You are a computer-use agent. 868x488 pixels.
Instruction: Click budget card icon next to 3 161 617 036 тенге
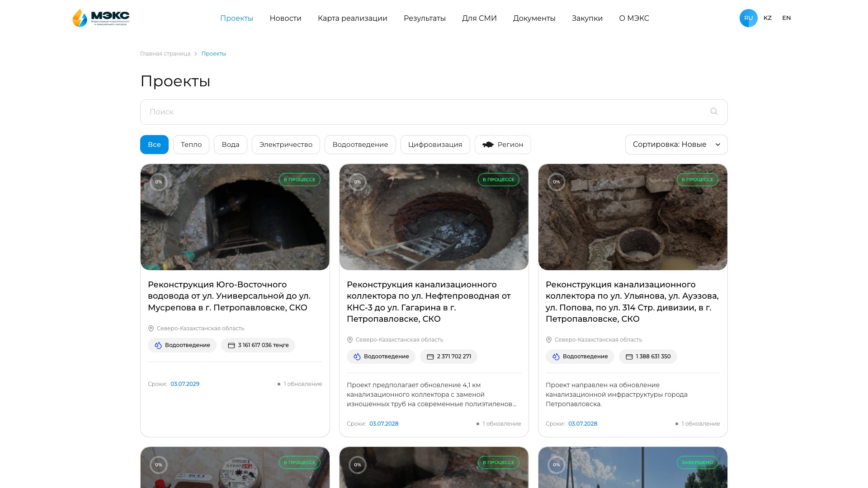pyautogui.click(x=231, y=345)
